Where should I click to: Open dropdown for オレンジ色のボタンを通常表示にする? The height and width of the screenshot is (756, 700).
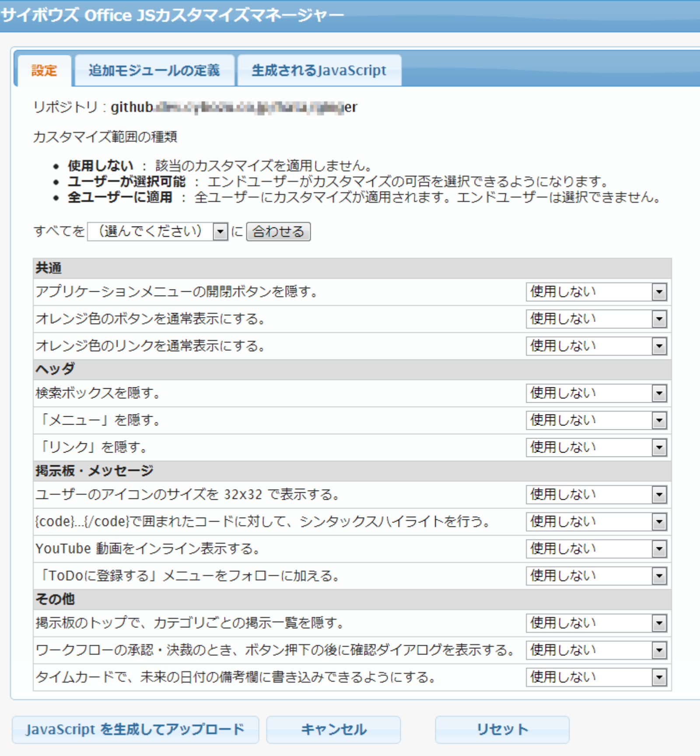596,319
